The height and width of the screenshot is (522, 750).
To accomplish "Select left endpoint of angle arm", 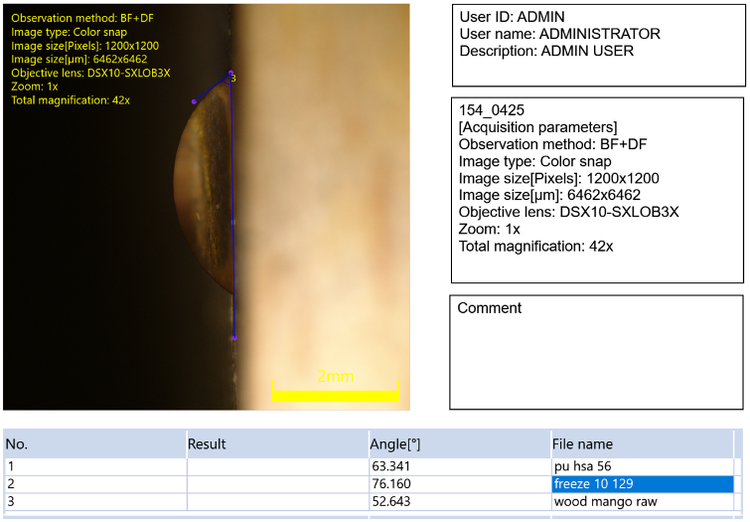I will coord(194,101).
